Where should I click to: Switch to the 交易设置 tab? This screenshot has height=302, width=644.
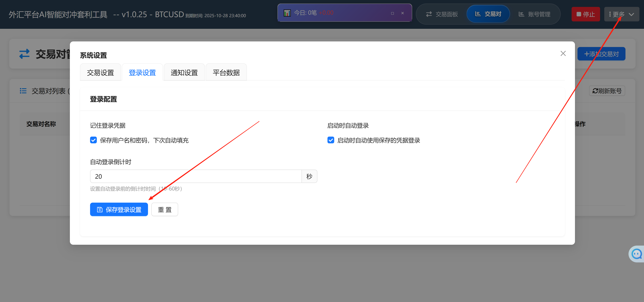coord(100,72)
